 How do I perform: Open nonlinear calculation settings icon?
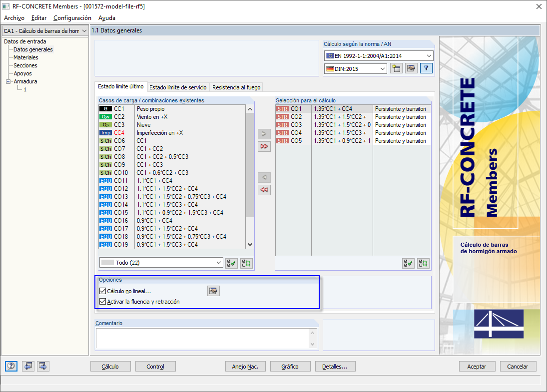[213, 291]
